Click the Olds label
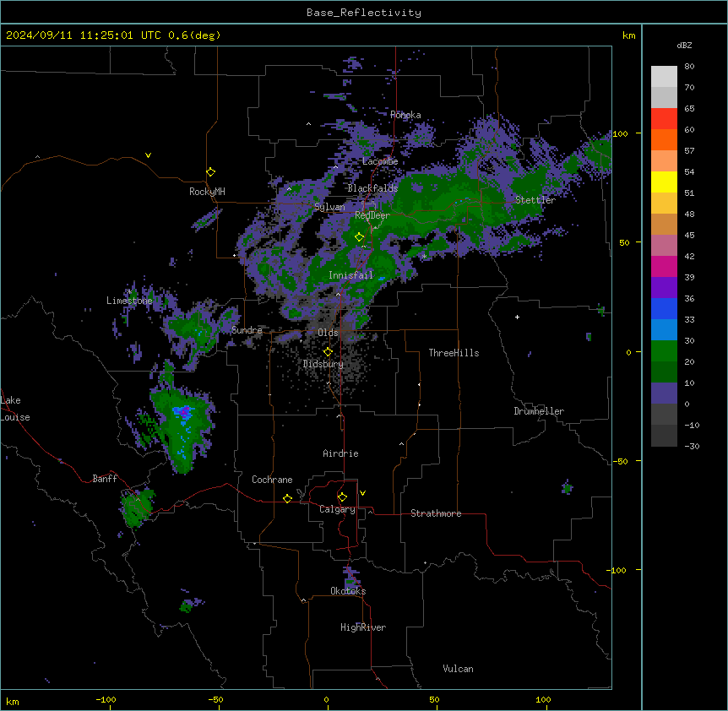 [x=328, y=333]
